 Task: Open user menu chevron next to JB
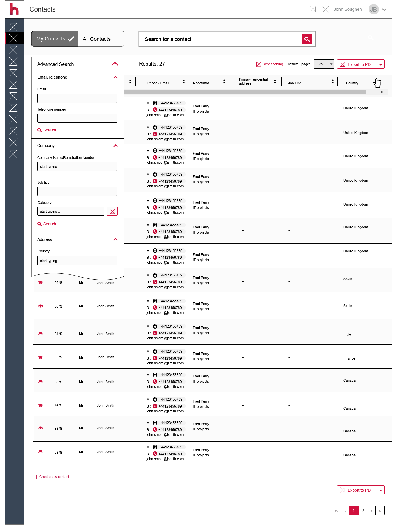[384, 10]
